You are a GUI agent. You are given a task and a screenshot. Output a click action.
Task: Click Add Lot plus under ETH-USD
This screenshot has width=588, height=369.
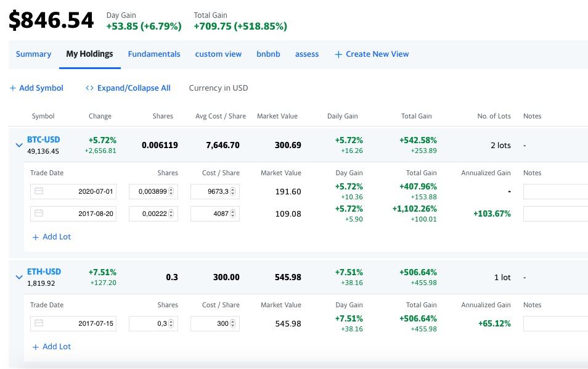36,347
